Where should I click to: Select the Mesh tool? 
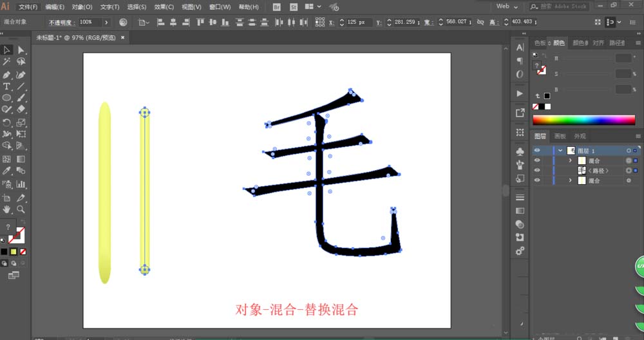6,159
